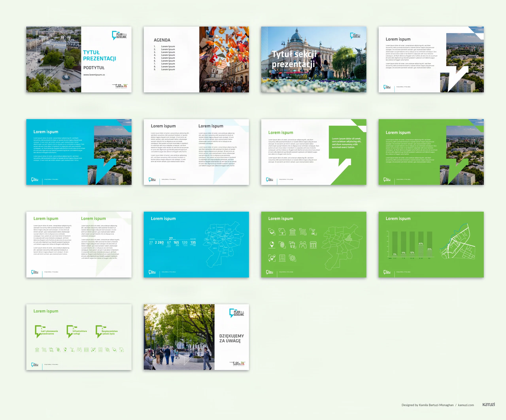Click the columned bank building icon on the green slide

point(293,232)
